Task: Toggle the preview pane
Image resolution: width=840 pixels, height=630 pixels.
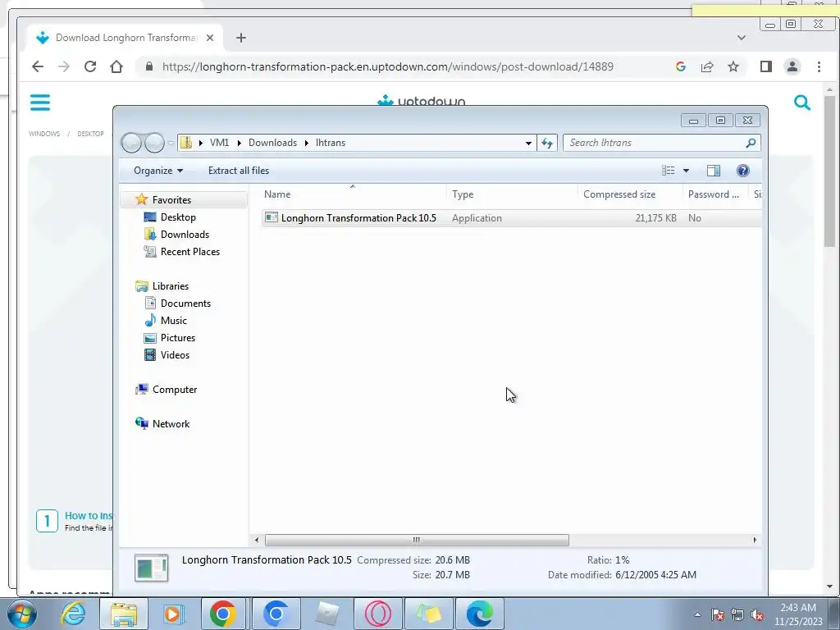Action: tap(714, 171)
